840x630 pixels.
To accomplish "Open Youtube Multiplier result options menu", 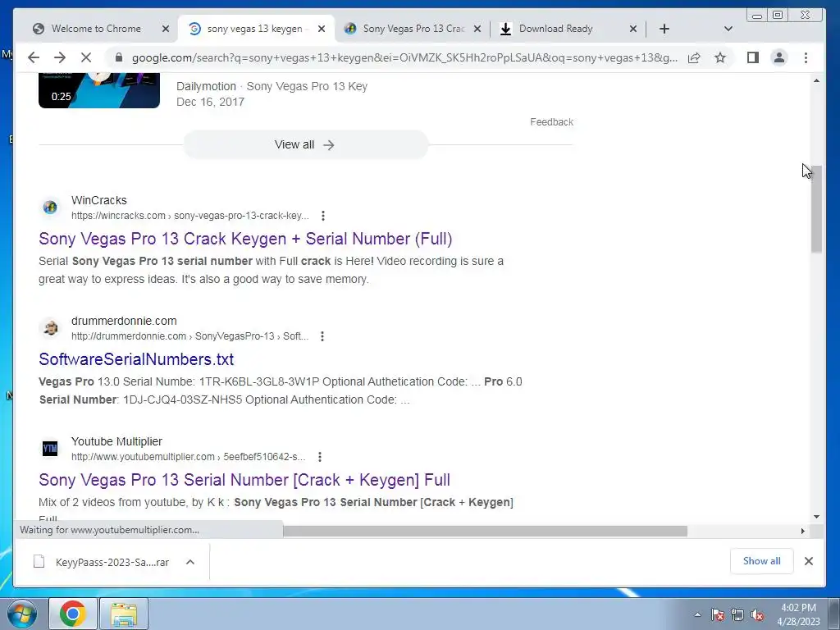I will pyautogui.click(x=320, y=457).
